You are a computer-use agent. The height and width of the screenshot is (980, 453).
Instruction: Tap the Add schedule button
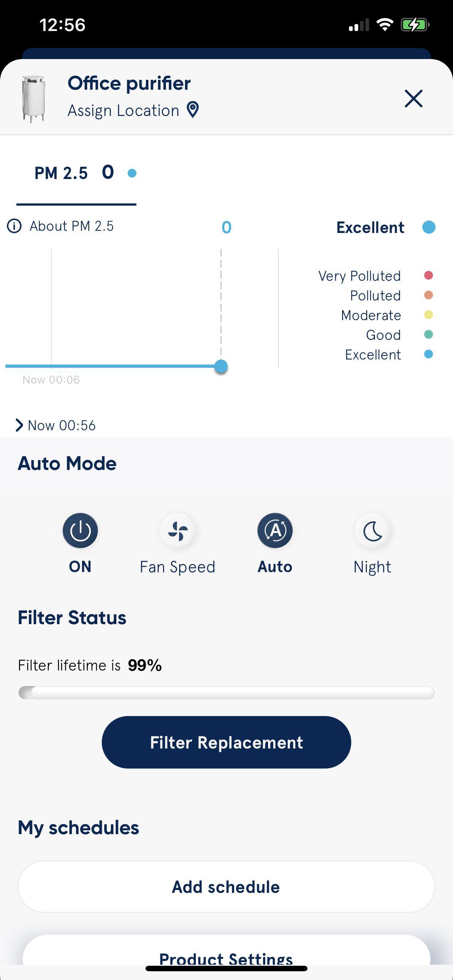(226, 887)
